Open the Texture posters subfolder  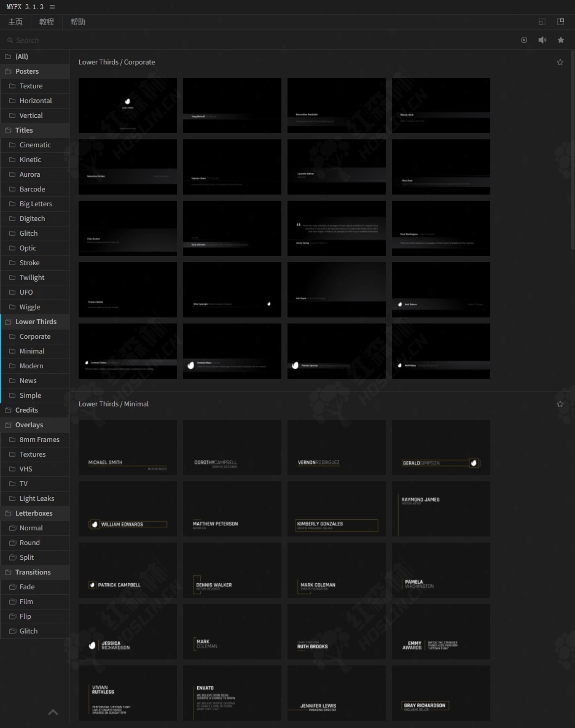(x=35, y=87)
